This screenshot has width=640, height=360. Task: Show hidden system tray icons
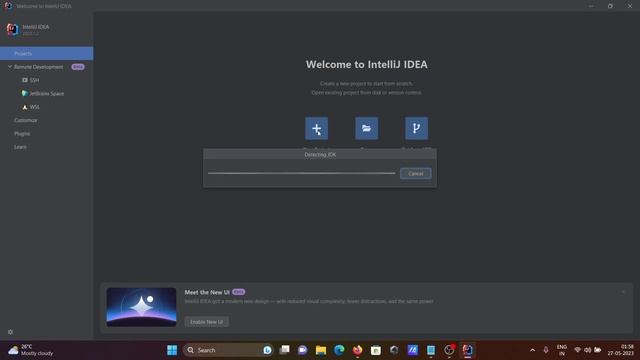pyautogui.click(x=533, y=350)
